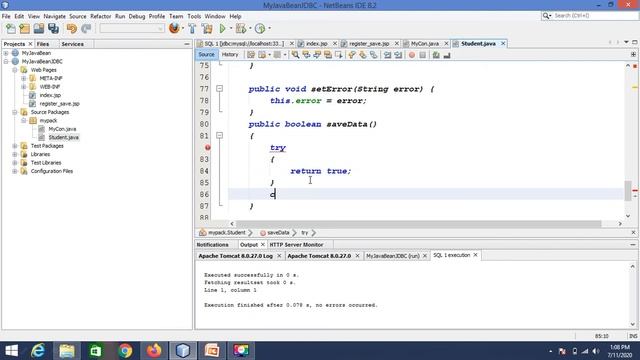Minimize the output window panel
Image resolution: width=640 pixels, height=360 pixels.
point(633,244)
